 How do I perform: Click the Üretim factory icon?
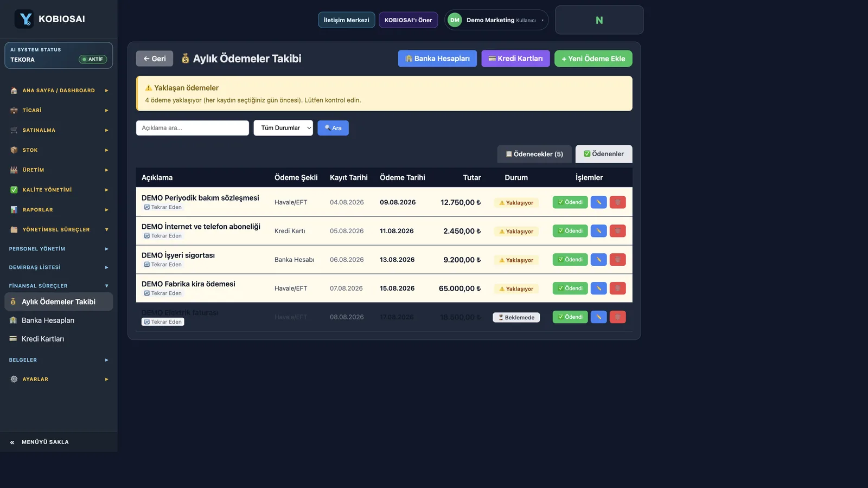point(14,170)
